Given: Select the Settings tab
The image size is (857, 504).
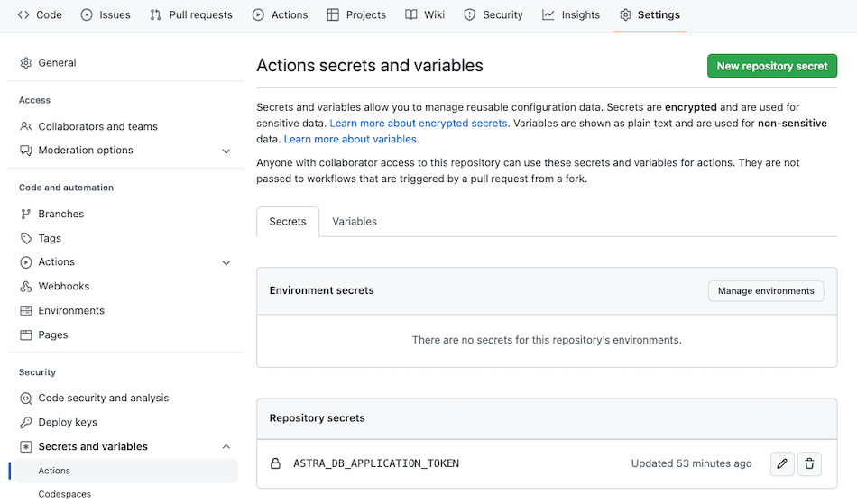Looking at the screenshot, I should click(650, 14).
